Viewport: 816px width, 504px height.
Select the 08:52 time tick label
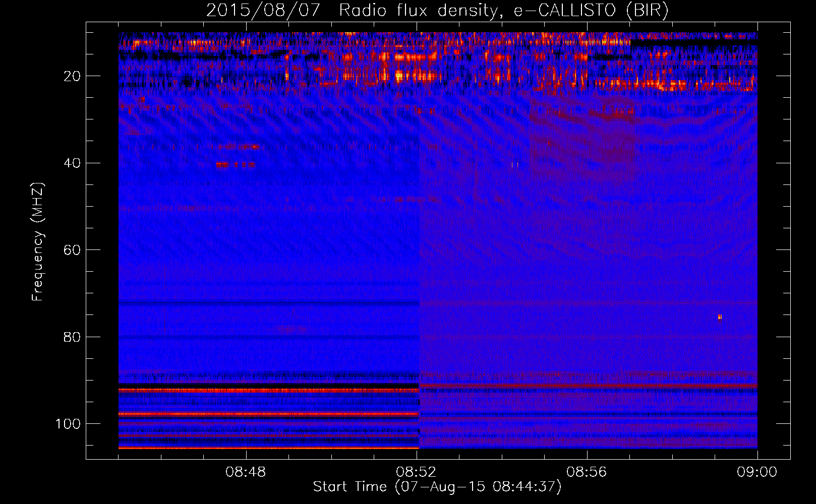416,472
